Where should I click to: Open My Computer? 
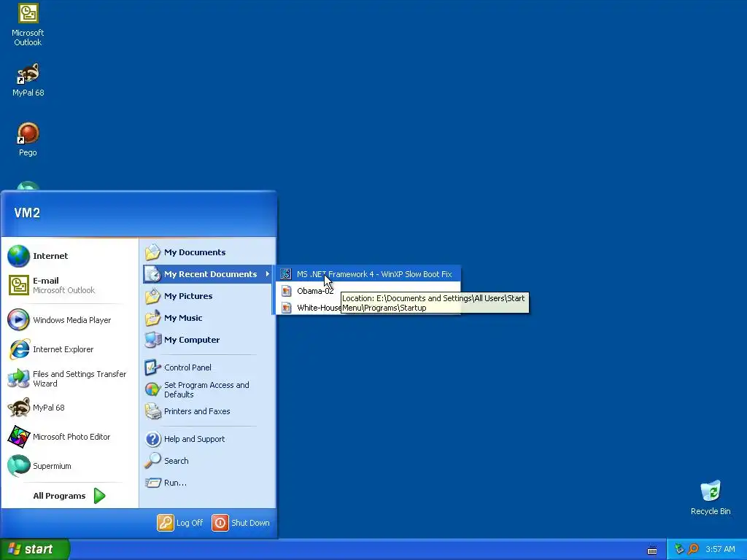[208, 340]
